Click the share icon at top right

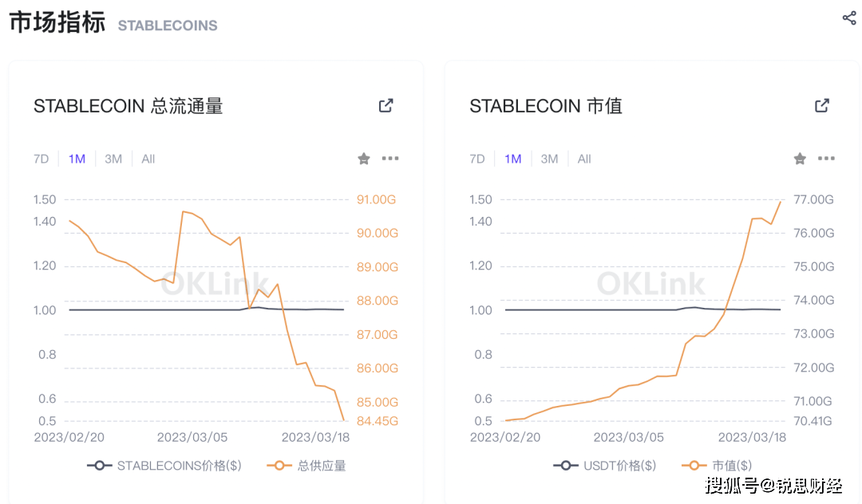coord(849,18)
